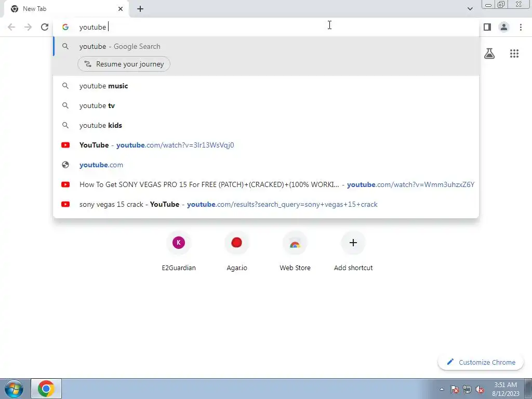Open YouTube watch?v=3Ir13WsVqj0 suggestion
Screen dimensions: 532x399
(x=266, y=145)
